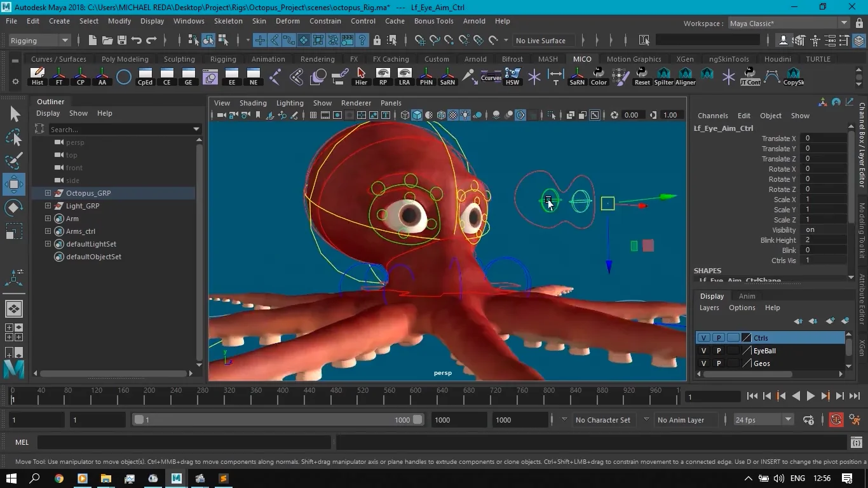Activate the Rotate tool in toolbox
Screen dimensions: 868x488
coord(14,208)
